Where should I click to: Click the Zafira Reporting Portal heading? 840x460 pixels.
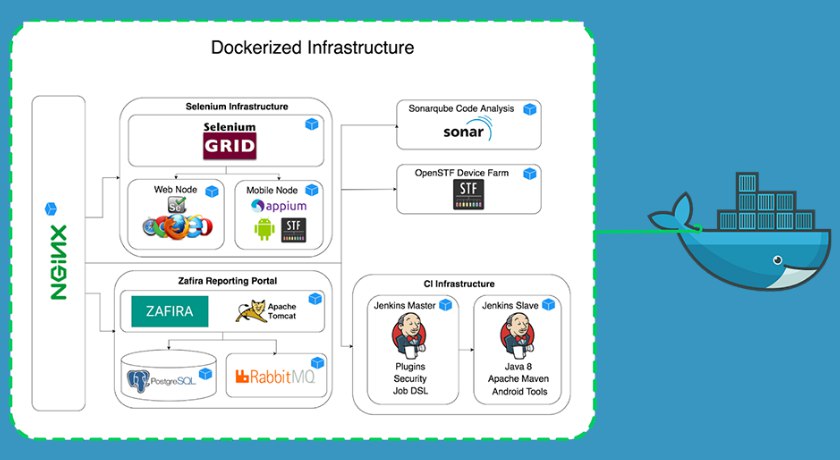tap(228, 281)
